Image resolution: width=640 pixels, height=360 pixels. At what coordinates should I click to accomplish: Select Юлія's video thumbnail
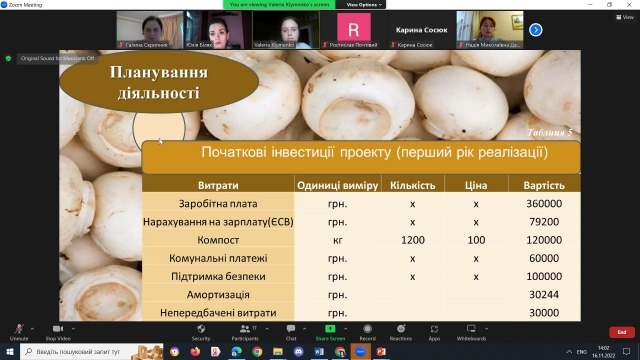point(218,30)
